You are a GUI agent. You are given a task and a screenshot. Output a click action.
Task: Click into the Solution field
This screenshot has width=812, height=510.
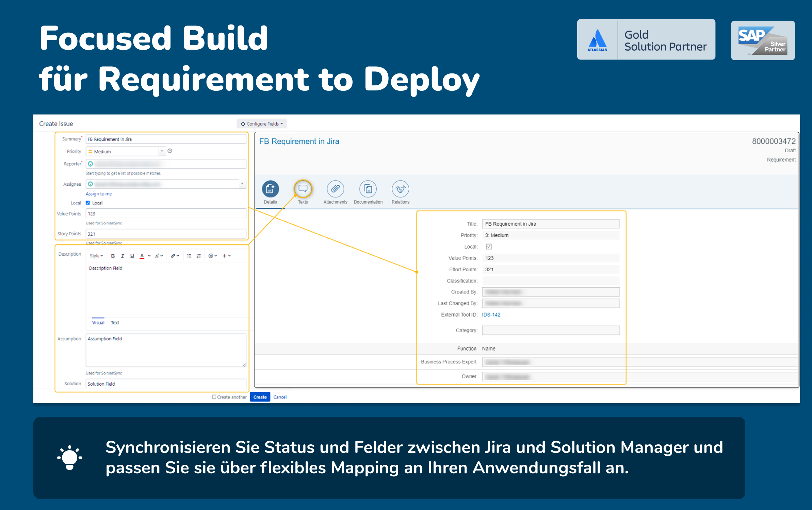[x=166, y=384]
